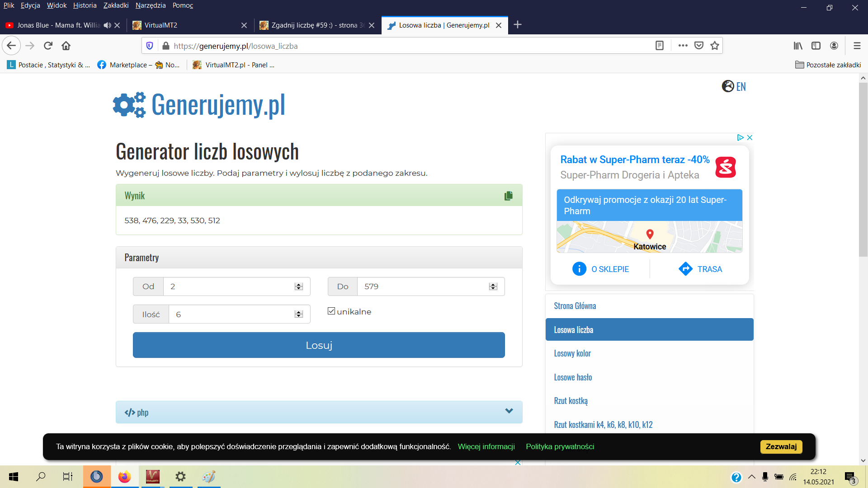Open Pozostałe zakładki bookmarks folder
This screenshot has height=488, width=868.
click(x=828, y=65)
